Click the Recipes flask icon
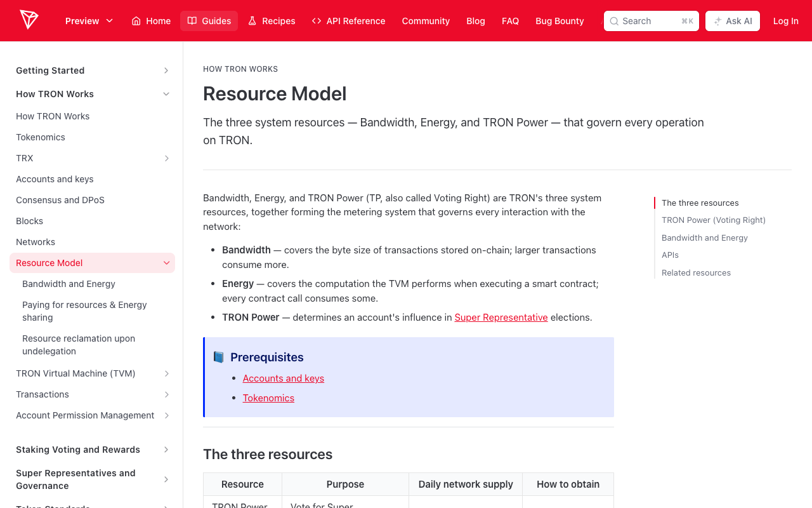 [252, 21]
